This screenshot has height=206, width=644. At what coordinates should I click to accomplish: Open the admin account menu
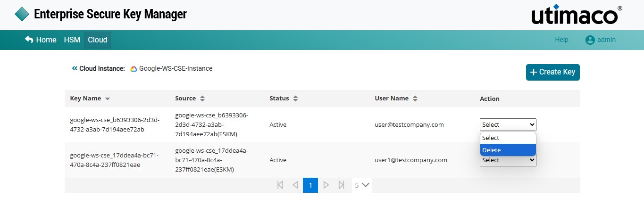point(601,40)
